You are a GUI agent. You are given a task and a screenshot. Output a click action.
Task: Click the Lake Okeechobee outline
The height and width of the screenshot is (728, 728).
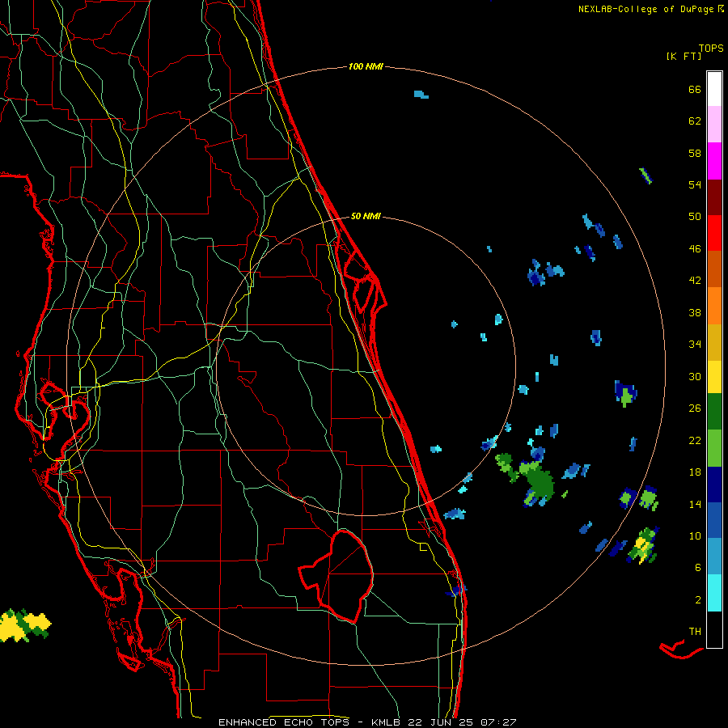click(x=336, y=576)
